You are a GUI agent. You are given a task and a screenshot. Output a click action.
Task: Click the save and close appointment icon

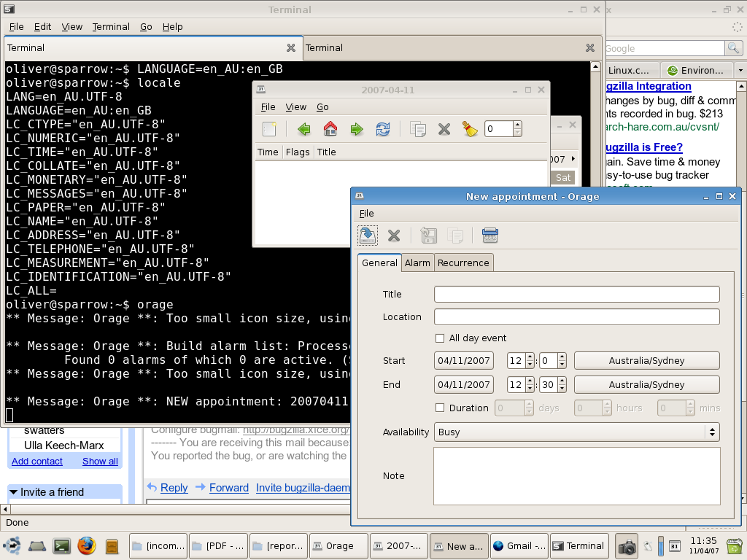click(x=368, y=235)
